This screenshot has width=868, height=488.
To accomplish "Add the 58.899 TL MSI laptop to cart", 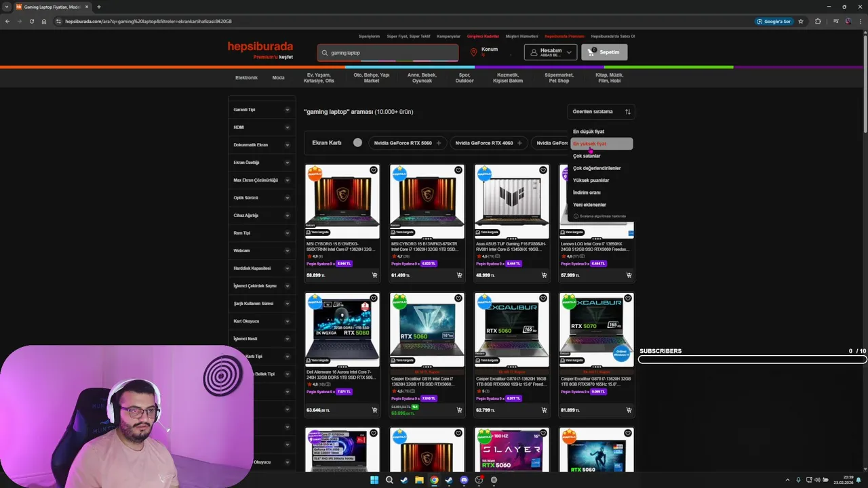I will pos(374,275).
